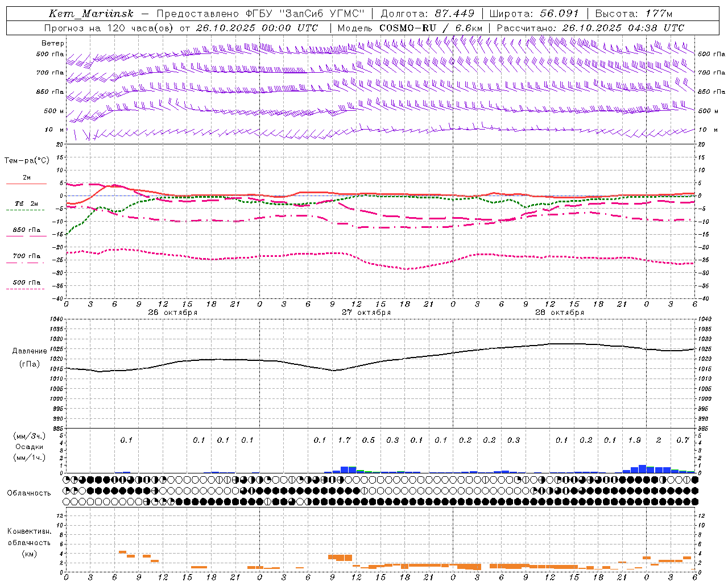Click the Конвективн. convective cloud label
This screenshot has height=582, width=728.
point(29,531)
